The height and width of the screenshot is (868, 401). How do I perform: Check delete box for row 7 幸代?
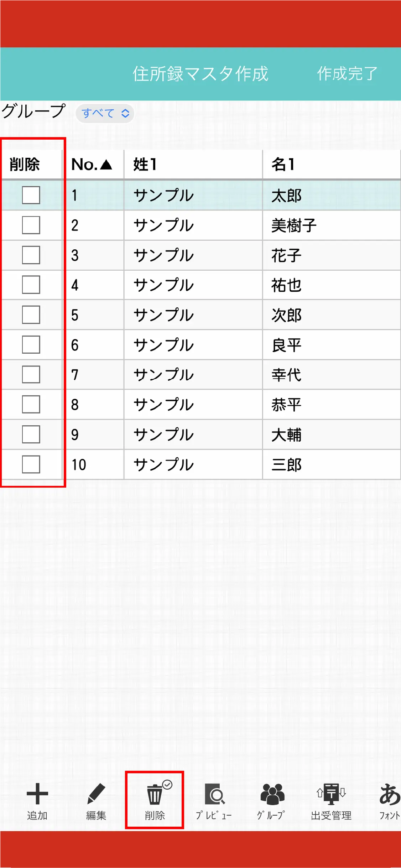pyautogui.click(x=31, y=375)
